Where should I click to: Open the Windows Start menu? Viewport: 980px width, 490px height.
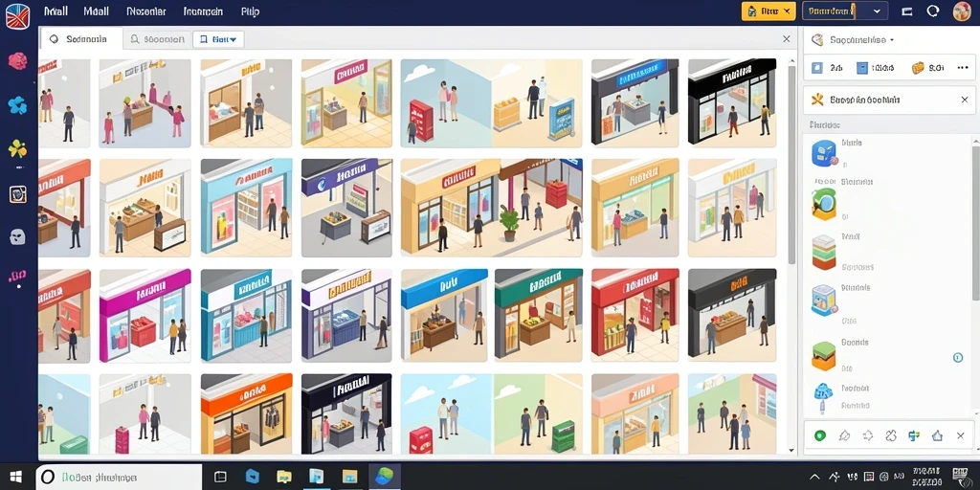(x=16, y=477)
